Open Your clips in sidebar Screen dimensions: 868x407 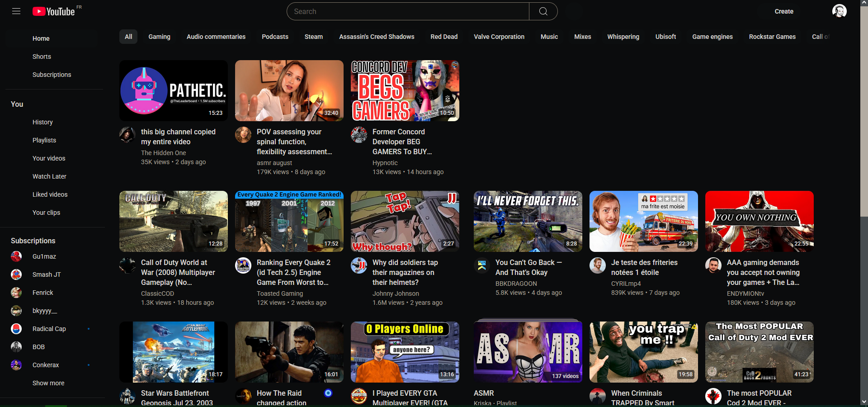pyautogui.click(x=52, y=213)
